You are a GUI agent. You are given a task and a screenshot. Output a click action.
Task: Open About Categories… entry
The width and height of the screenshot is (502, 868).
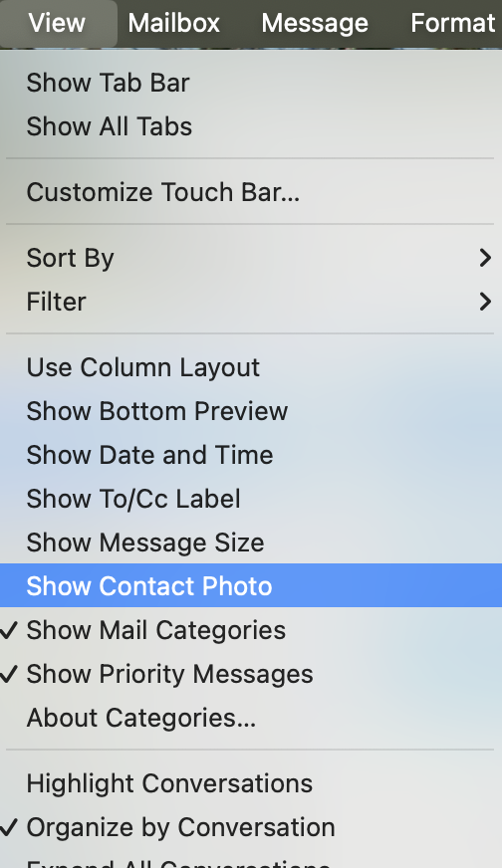click(x=251, y=717)
